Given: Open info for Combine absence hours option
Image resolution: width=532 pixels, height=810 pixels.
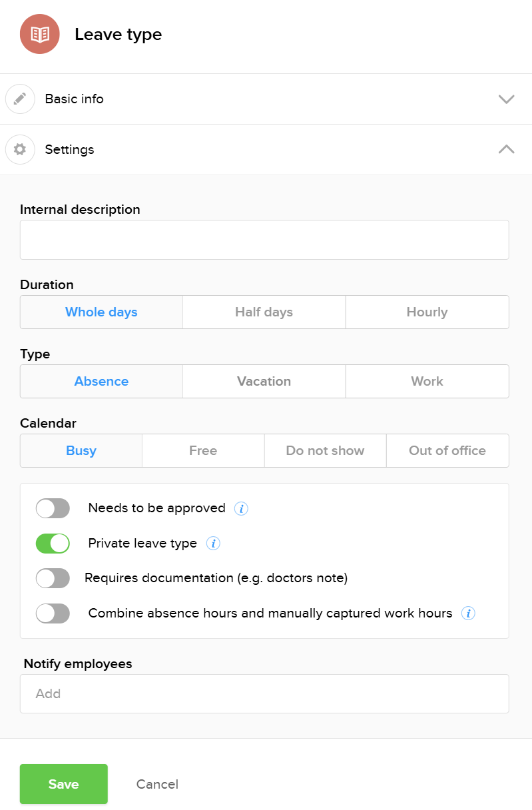Looking at the screenshot, I should point(468,613).
